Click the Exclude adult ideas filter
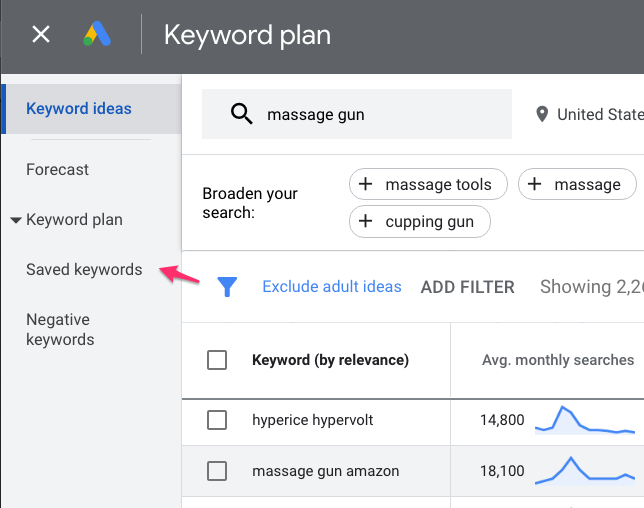The width and height of the screenshot is (644, 508). click(x=332, y=287)
